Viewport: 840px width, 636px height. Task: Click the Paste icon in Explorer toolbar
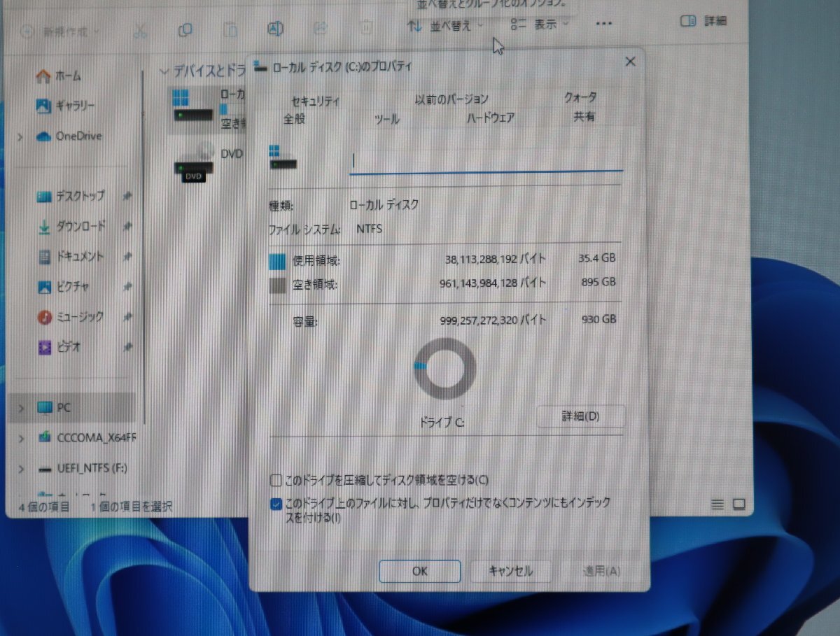coord(230,29)
